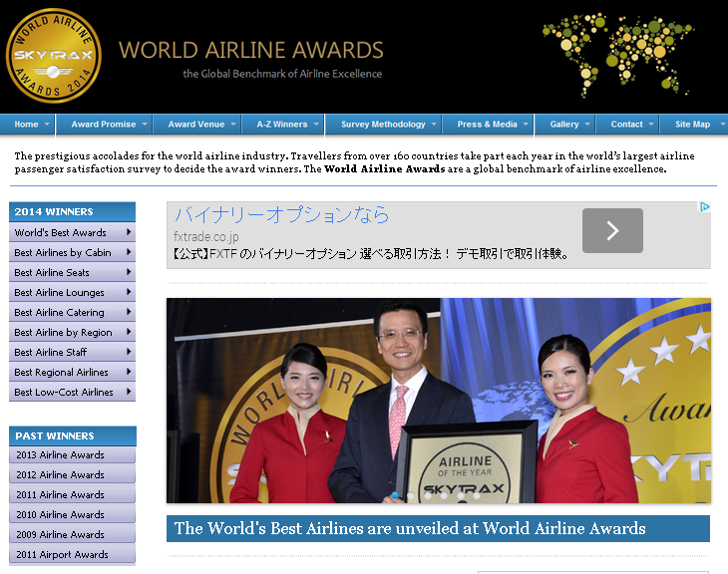Viewport: 728px width, 574px height.
Task: Click the Skytrax gold awards logo
Action: (x=53, y=56)
